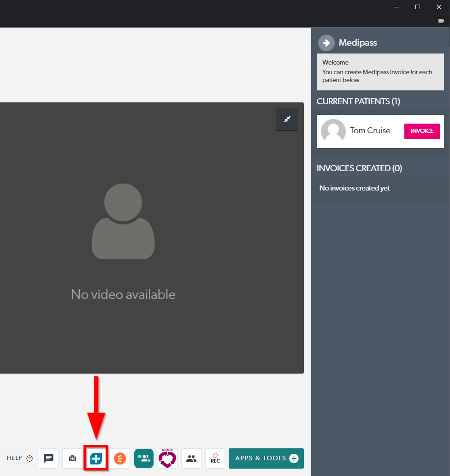Collapse the Medipass panel using its arrow
450x476 pixels.
[x=326, y=42]
